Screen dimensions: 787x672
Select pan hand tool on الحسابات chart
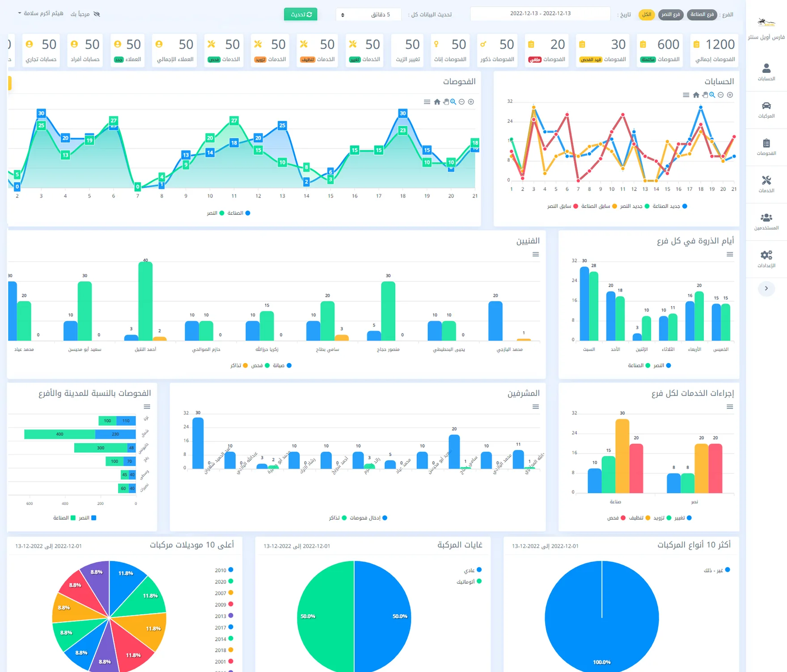point(705,95)
